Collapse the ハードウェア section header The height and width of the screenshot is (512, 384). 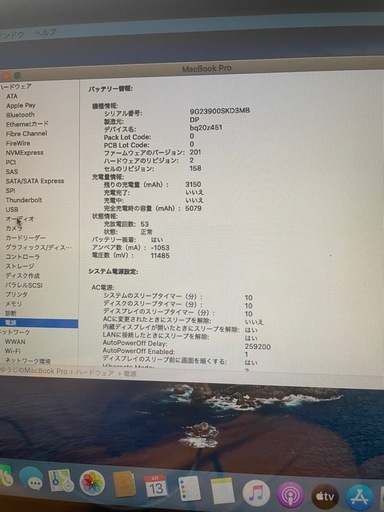16,87
